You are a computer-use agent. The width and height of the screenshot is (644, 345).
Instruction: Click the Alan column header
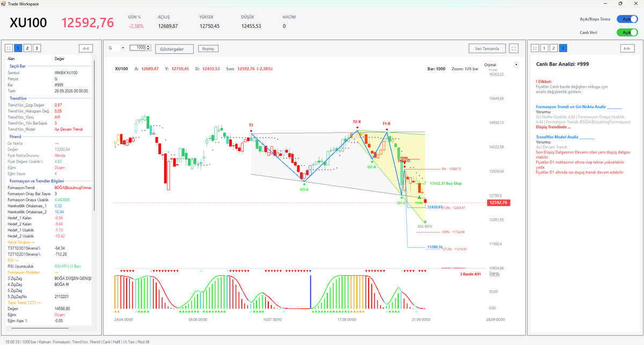click(x=29, y=59)
